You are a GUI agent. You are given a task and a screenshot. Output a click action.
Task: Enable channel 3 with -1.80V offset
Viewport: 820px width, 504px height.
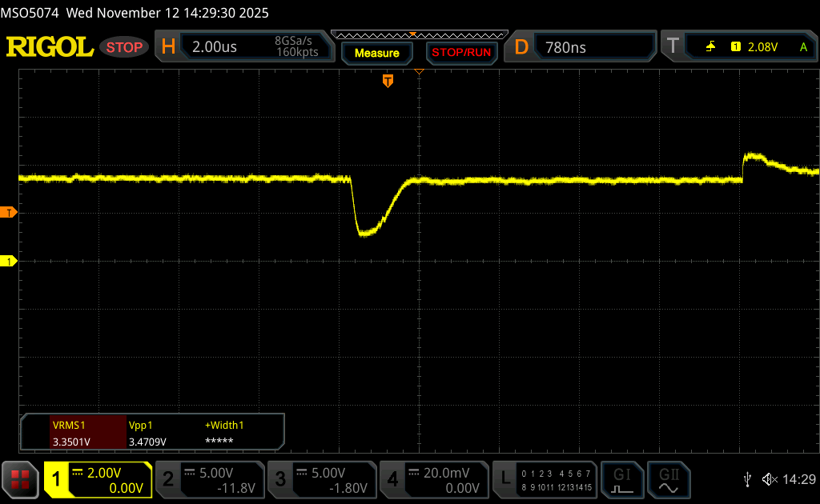(321, 479)
